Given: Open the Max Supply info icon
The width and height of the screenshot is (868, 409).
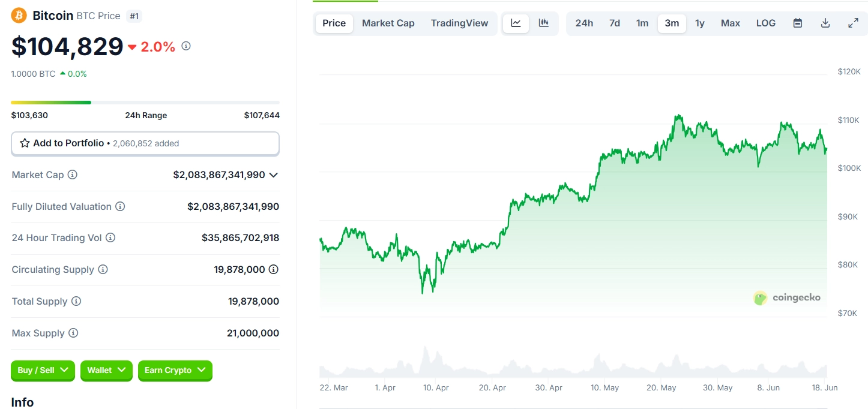Looking at the screenshot, I should 73,333.
